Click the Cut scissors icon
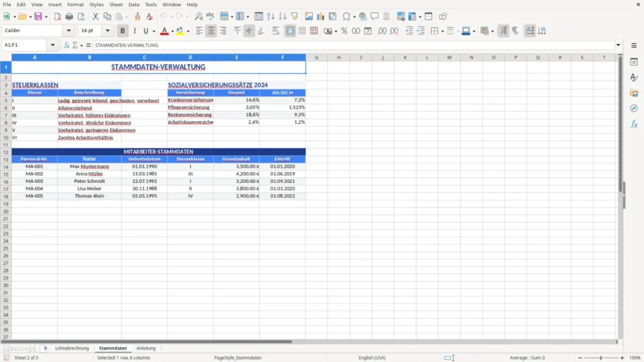 click(96, 16)
